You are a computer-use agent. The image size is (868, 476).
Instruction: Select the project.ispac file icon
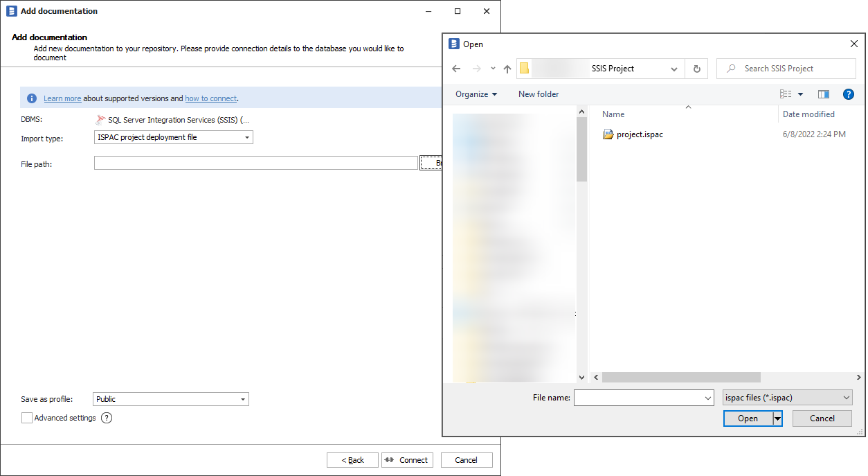(x=609, y=134)
